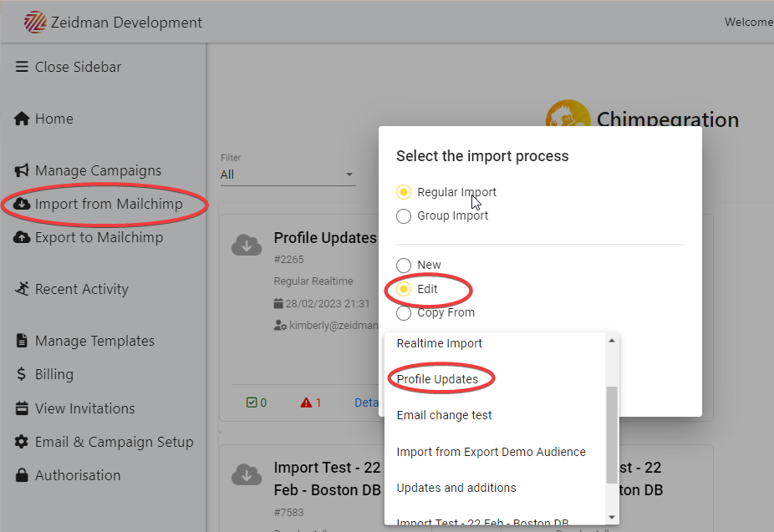The image size is (774, 532).
Task: Choose Profile Updates from the dropdown list
Action: pos(495,379)
